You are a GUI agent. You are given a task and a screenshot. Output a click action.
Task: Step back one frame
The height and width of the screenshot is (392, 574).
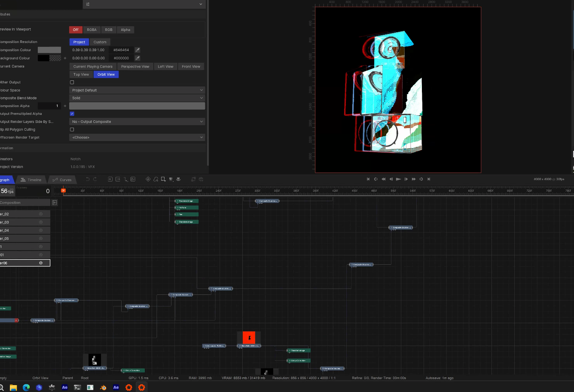click(x=391, y=179)
